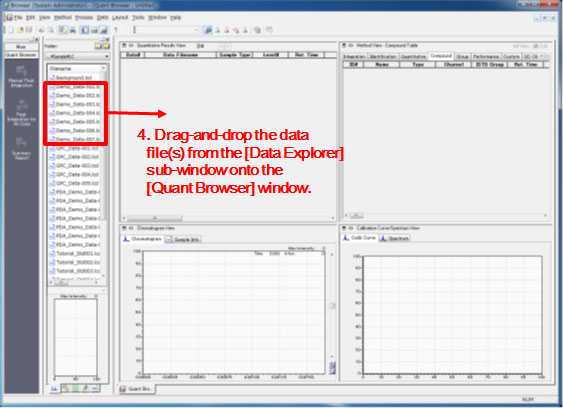Click the Main button in the left sidebar

[x=21, y=47]
